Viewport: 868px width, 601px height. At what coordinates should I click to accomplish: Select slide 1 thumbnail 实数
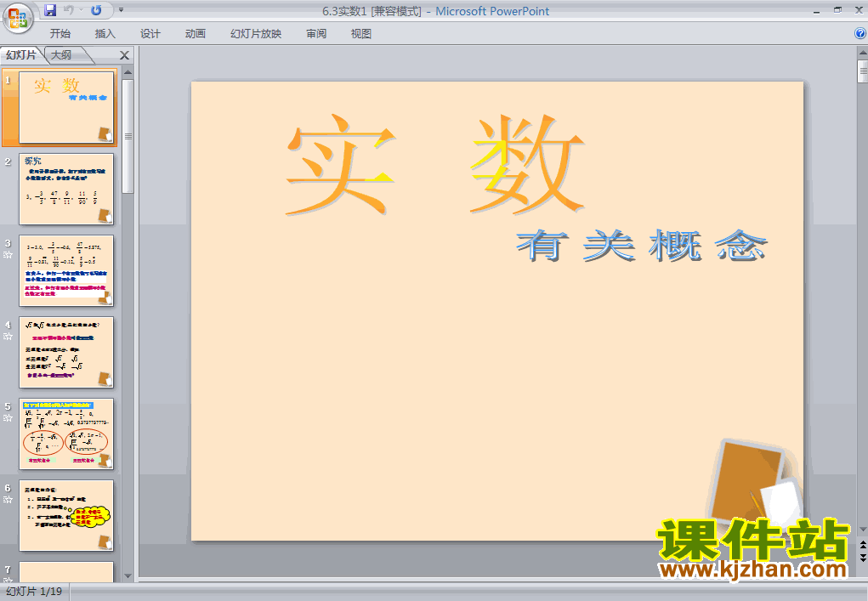(x=66, y=107)
